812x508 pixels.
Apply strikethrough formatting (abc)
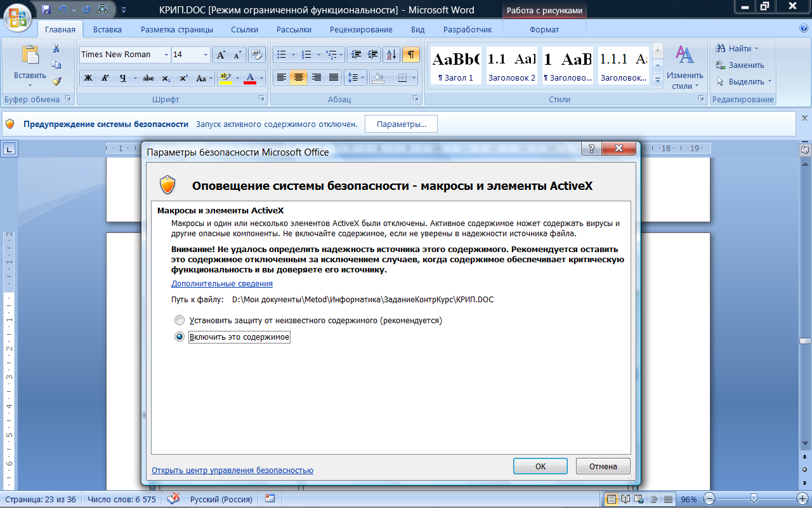148,78
